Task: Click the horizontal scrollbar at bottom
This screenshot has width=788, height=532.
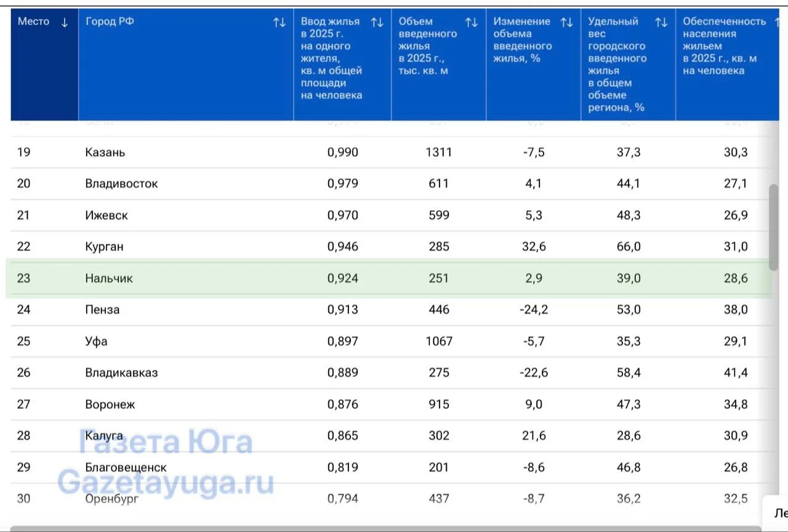Action: coord(386,528)
